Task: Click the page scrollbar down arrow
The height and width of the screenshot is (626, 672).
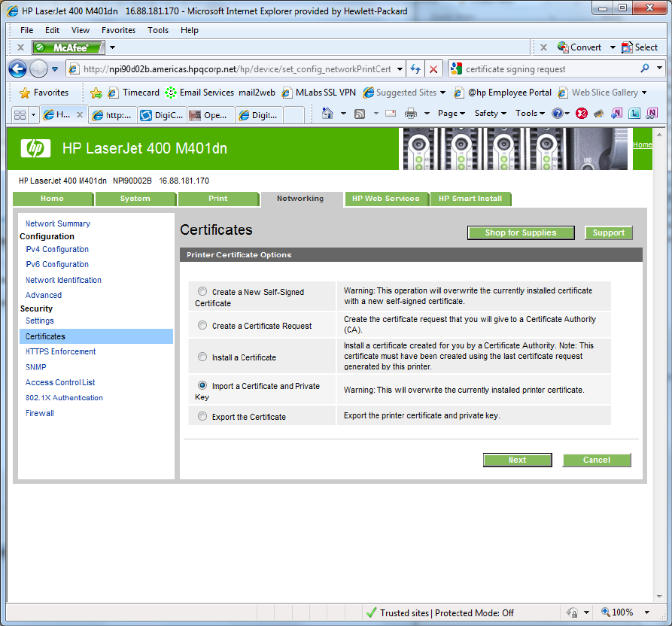Action: click(x=659, y=597)
